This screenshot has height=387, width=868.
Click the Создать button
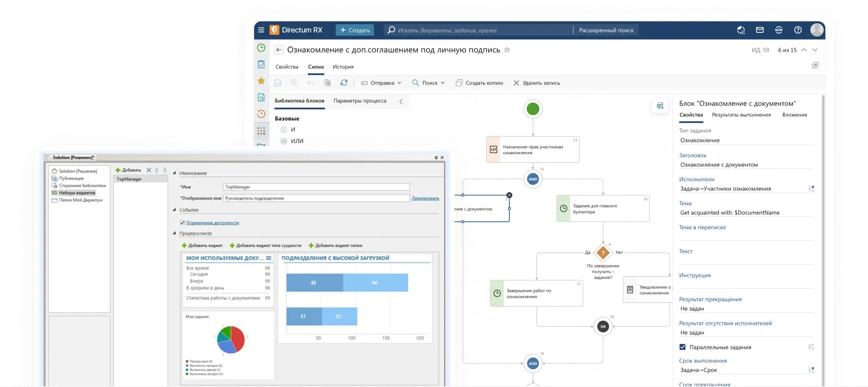(x=355, y=30)
